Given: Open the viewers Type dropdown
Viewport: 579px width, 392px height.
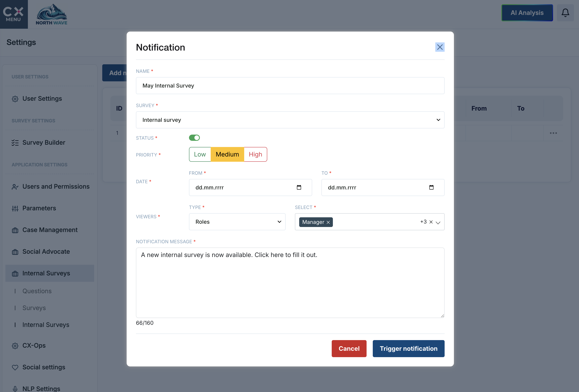Looking at the screenshot, I should pos(237,222).
